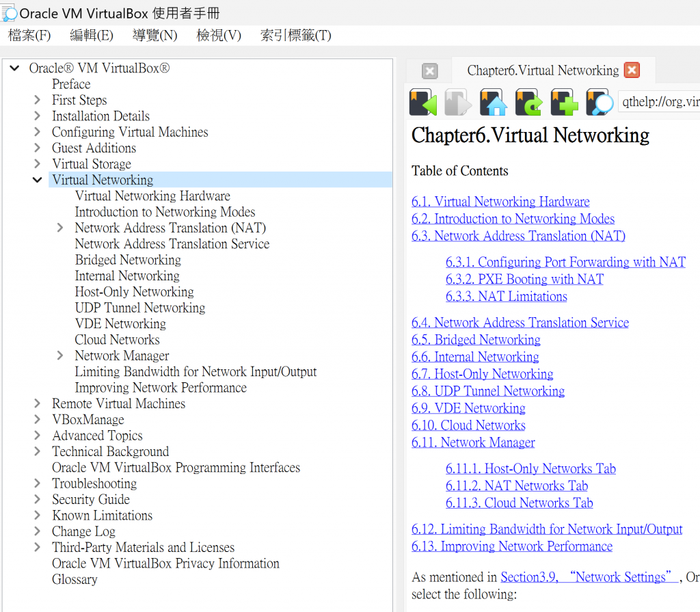Screen dimensions: 700x612
Task: Open link 6.11.2. NAT Networks Tab
Action: coord(517,485)
